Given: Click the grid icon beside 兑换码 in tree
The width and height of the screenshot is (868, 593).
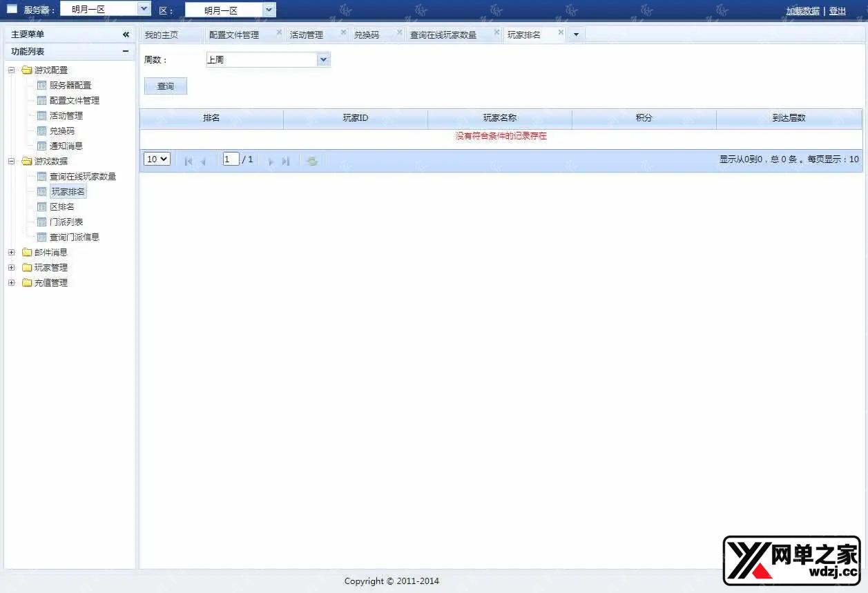Looking at the screenshot, I should (42, 130).
